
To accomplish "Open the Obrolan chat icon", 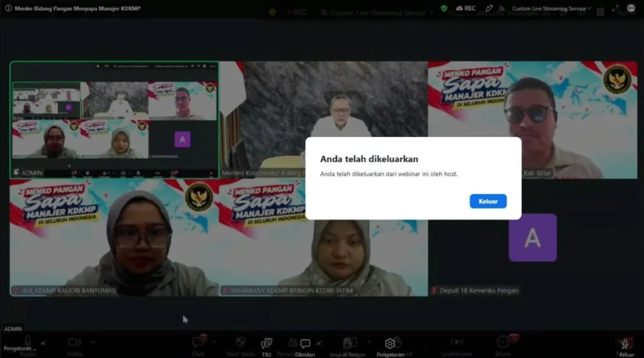I will point(305,345).
